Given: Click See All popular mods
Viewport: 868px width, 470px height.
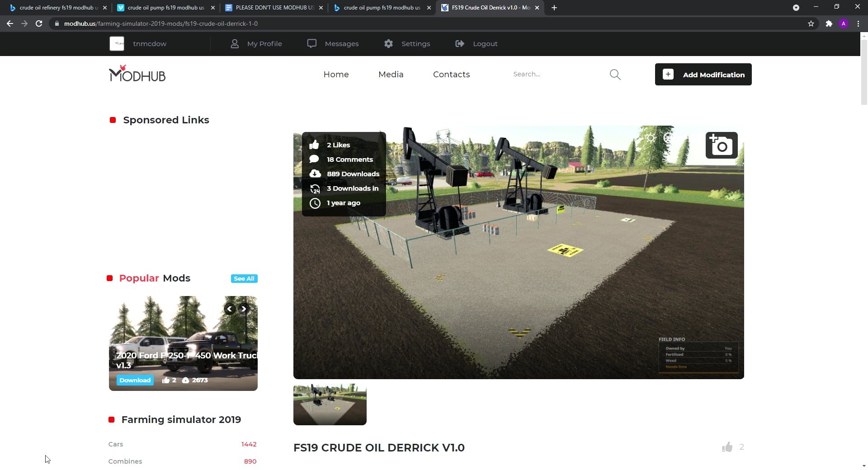Looking at the screenshot, I should tap(244, 279).
